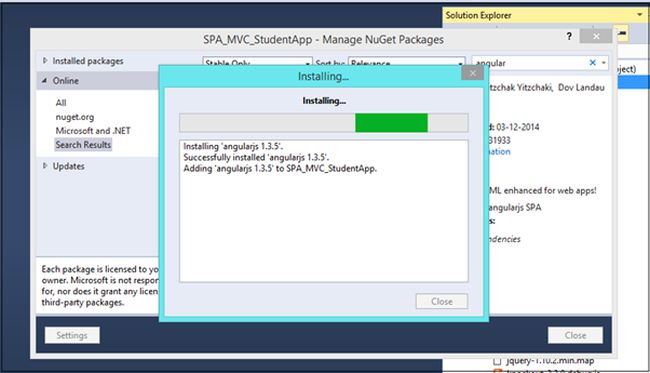The width and height of the screenshot is (650, 373).
Task: Open the Solution Explorer panel dropdown arrow
Action: (639, 15)
